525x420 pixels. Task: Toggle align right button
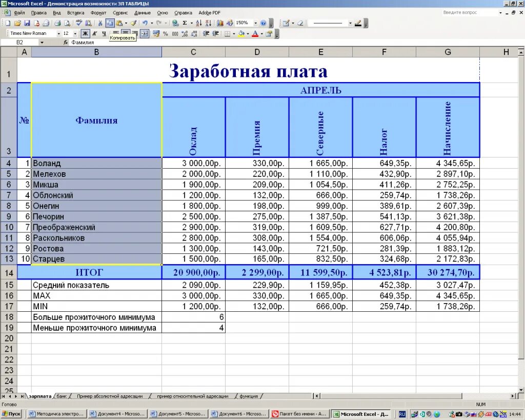pos(135,32)
